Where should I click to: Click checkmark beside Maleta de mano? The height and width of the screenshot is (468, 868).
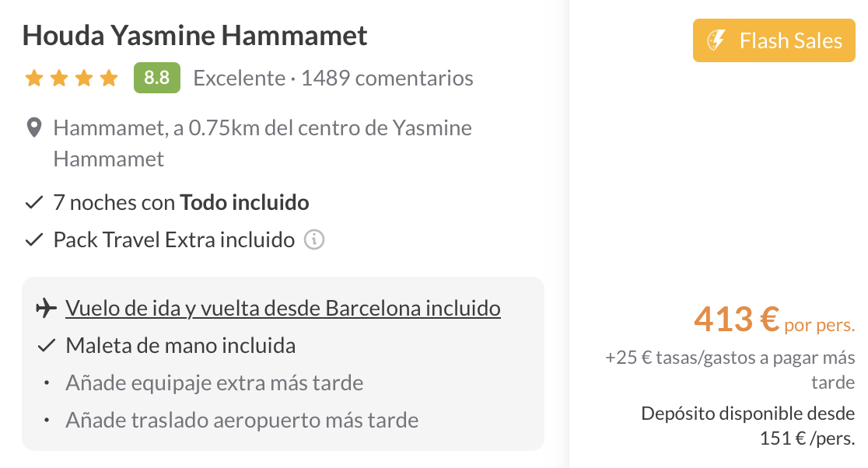(x=46, y=346)
